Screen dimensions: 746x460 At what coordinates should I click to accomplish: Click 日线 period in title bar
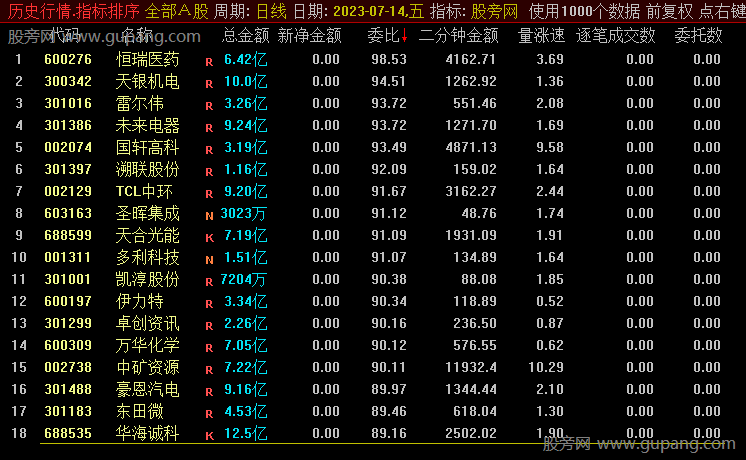272,11
